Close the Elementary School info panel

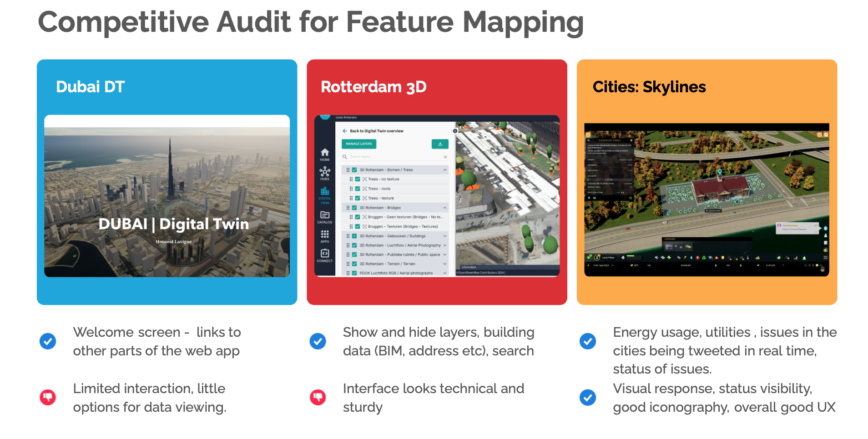[631, 140]
